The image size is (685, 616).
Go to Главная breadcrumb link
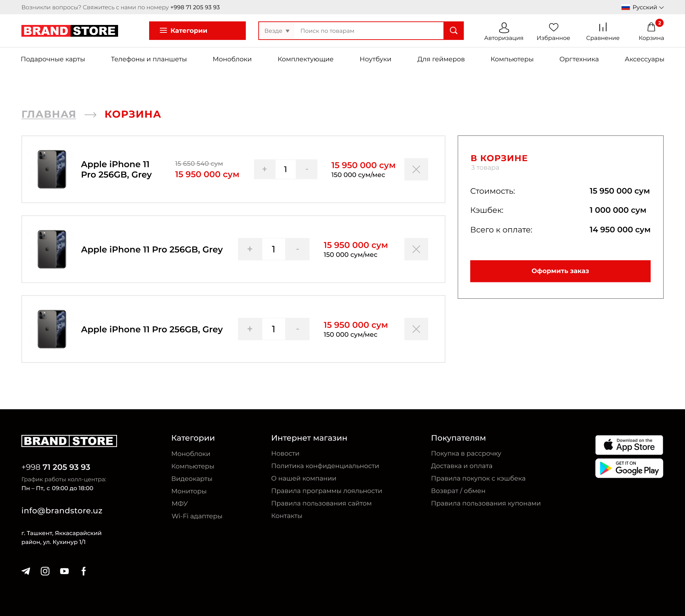(x=49, y=114)
